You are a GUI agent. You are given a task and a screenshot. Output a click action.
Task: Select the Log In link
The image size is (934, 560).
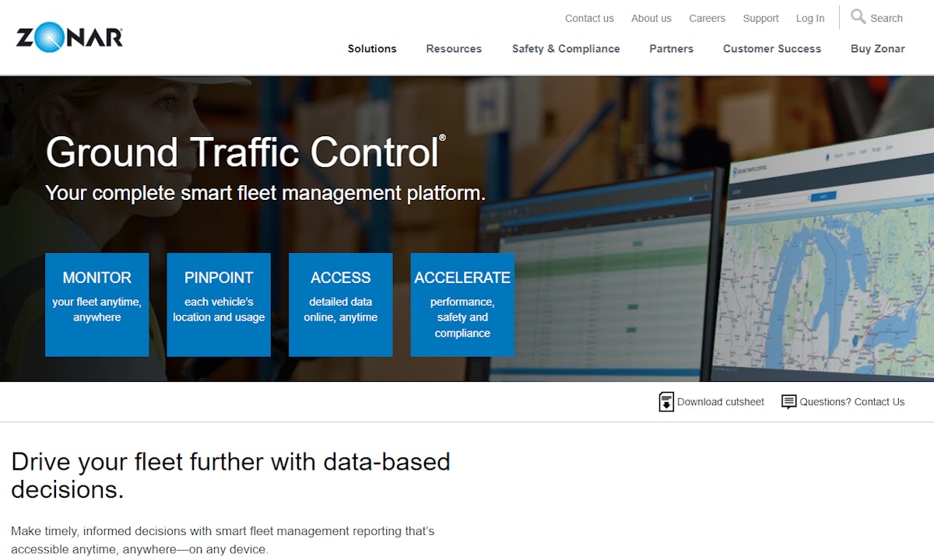coord(810,18)
